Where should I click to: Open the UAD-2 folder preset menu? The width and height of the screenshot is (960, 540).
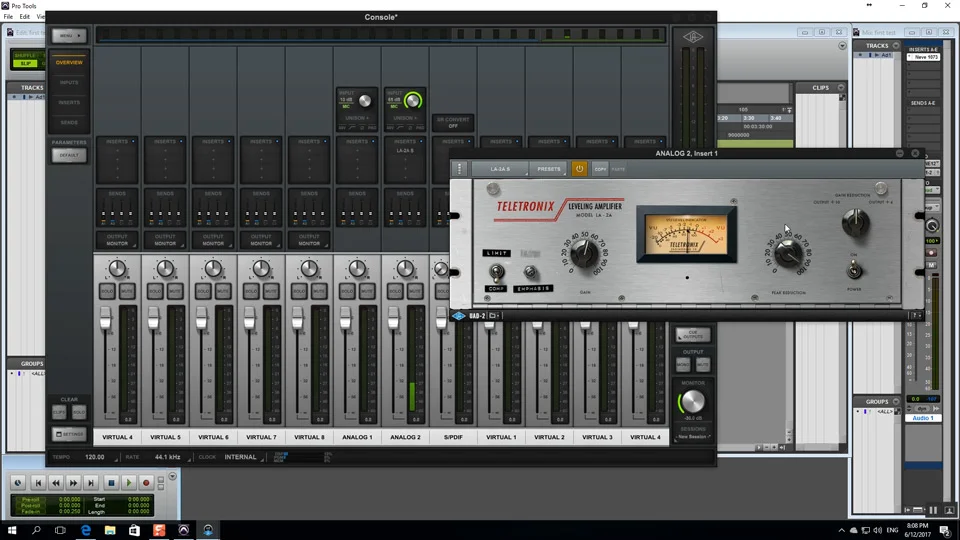coord(494,316)
